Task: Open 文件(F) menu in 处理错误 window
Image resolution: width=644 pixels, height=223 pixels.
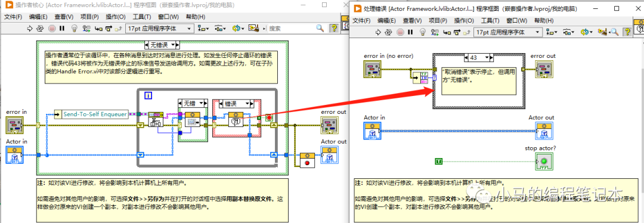Action: point(361,20)
